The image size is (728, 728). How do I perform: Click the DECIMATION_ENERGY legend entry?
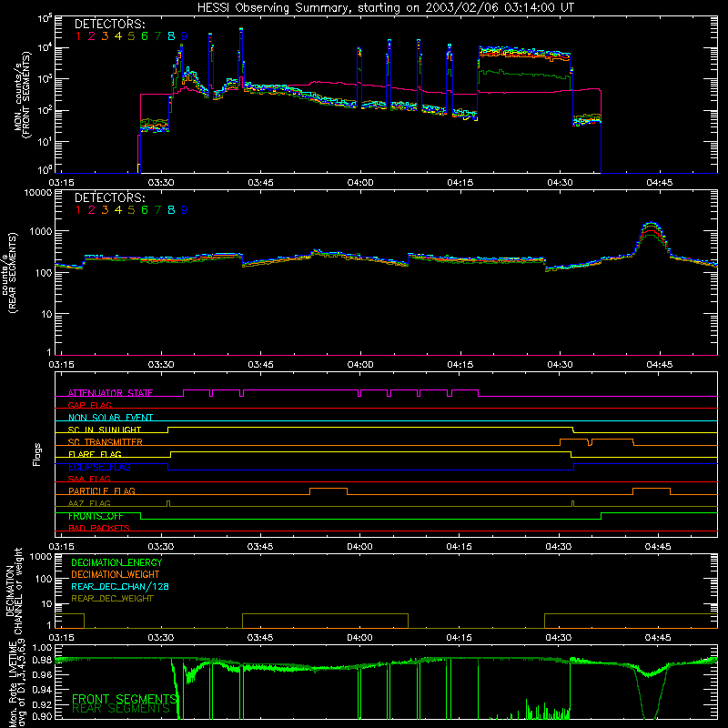point(116,562)
